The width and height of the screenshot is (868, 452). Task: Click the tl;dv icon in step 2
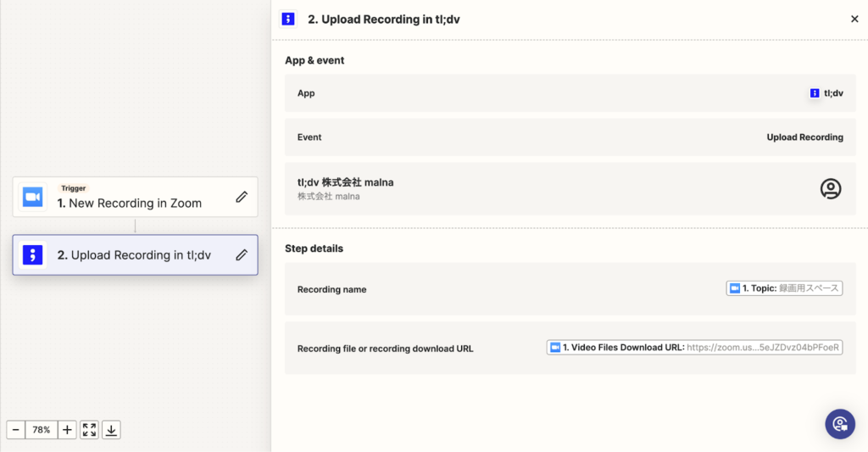33,254
